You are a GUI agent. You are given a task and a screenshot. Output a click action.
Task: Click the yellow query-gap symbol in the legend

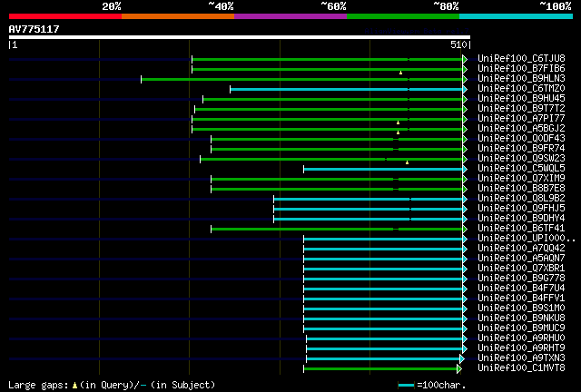pyautogui.click(x=74, y=386)
